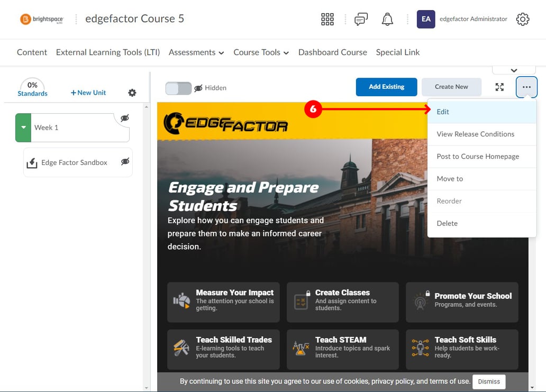Open the Assessments dropdown
Viewport: 546px width, 392px height.
pos(196,52)
